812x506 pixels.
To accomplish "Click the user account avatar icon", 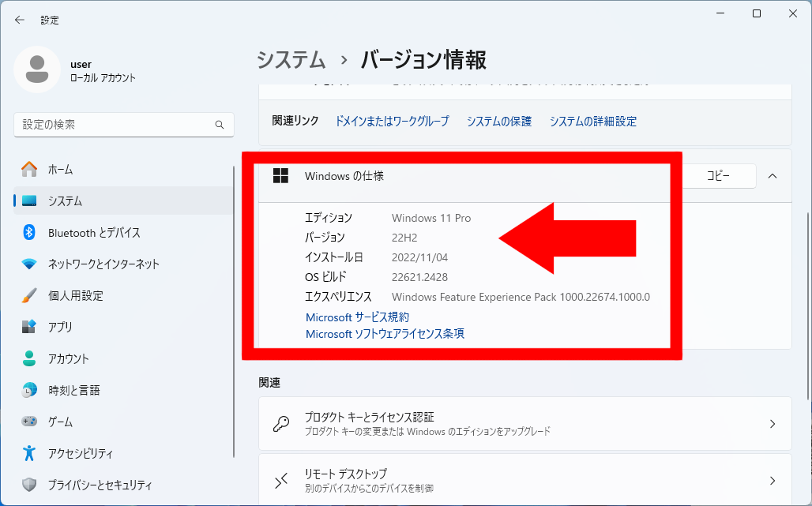I will click(x=37, y=69).
